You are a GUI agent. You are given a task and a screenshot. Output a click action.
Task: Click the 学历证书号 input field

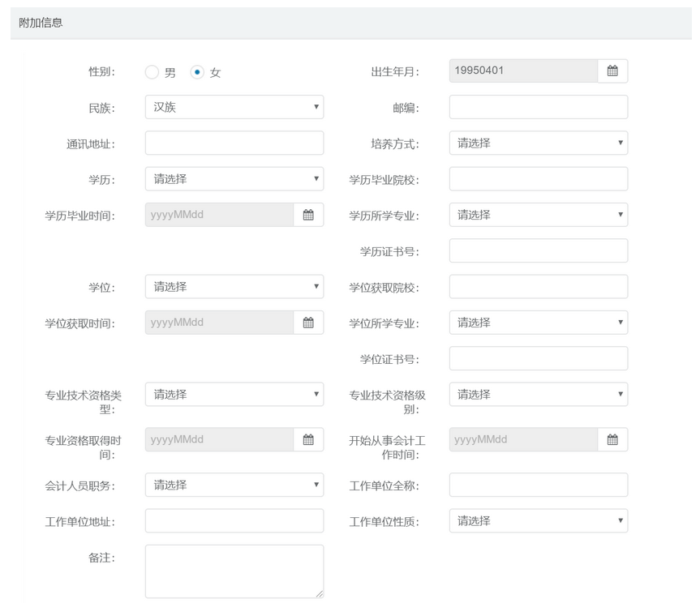[x=539, y=250]
